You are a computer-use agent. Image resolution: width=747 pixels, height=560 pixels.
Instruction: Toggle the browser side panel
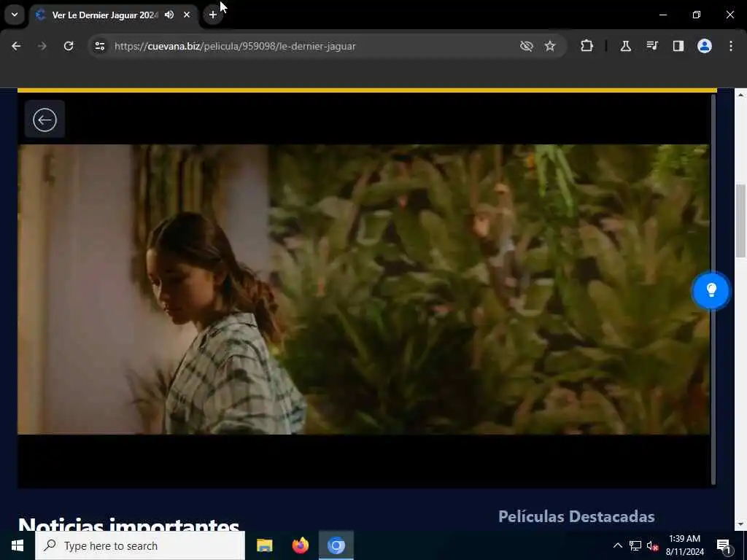678,46
